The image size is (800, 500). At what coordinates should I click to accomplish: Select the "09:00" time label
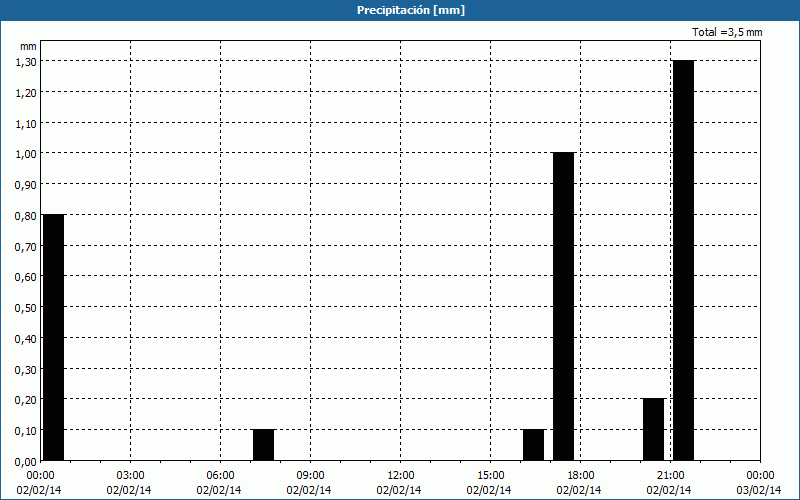[310, 476]
